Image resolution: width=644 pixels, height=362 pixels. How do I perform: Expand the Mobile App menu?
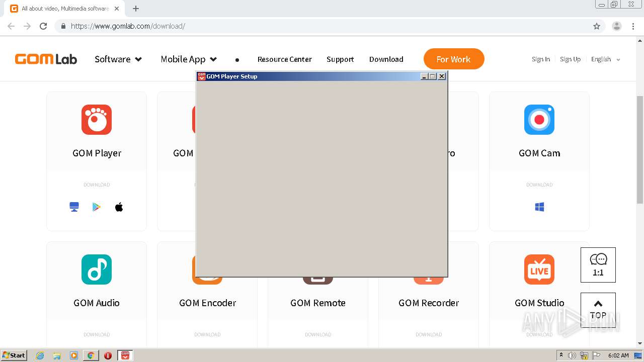pos(189,59)
